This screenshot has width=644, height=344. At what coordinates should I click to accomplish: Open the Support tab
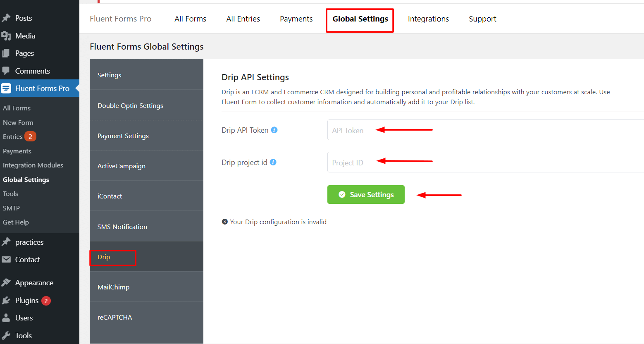pyautogui.click(x=482, y=19)
